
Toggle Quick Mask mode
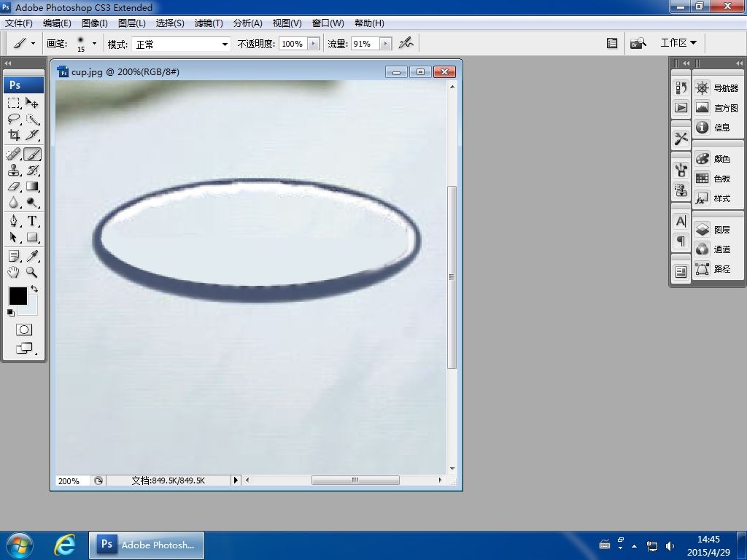[x=24, y=330]
